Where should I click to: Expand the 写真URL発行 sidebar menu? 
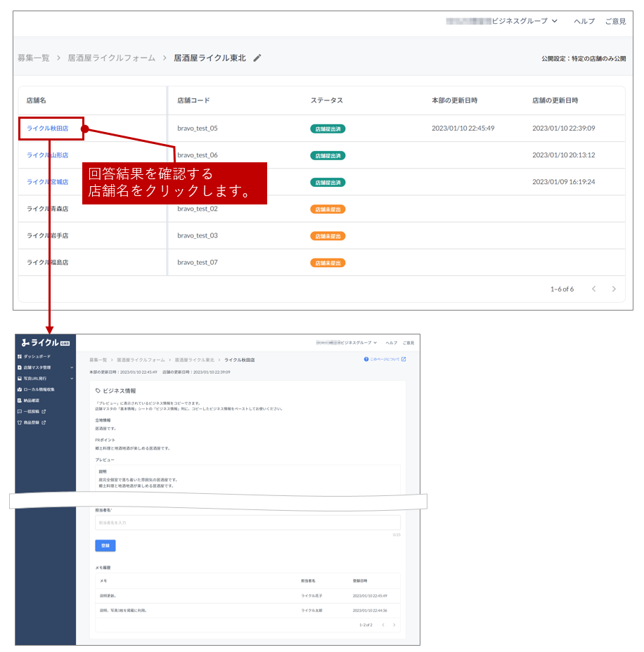[71, 378]
